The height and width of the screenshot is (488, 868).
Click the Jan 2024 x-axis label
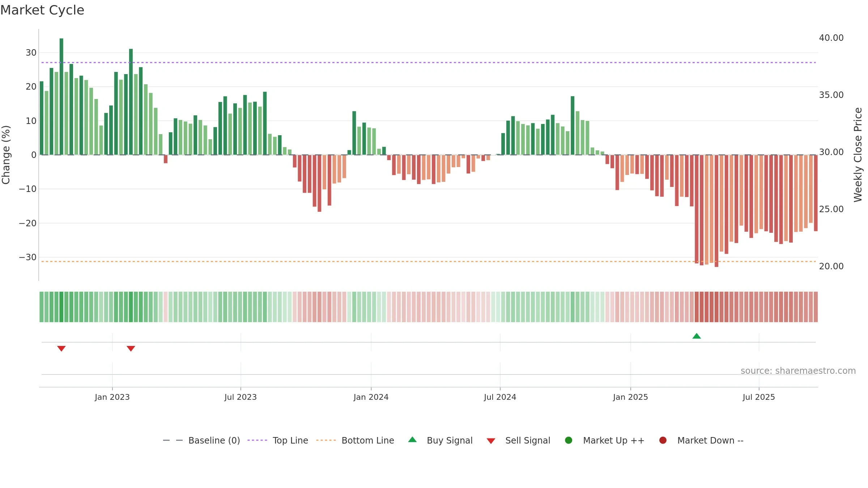click(371, 397)
